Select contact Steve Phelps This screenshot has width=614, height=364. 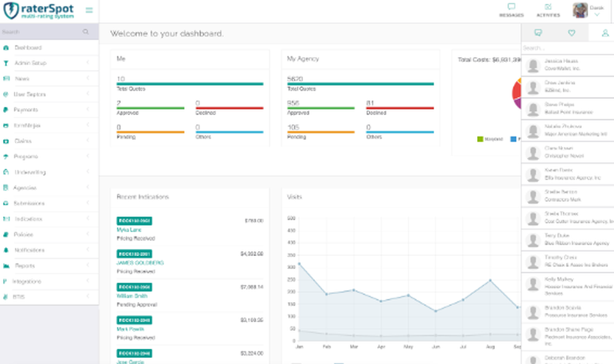click(x=567, y=109)
